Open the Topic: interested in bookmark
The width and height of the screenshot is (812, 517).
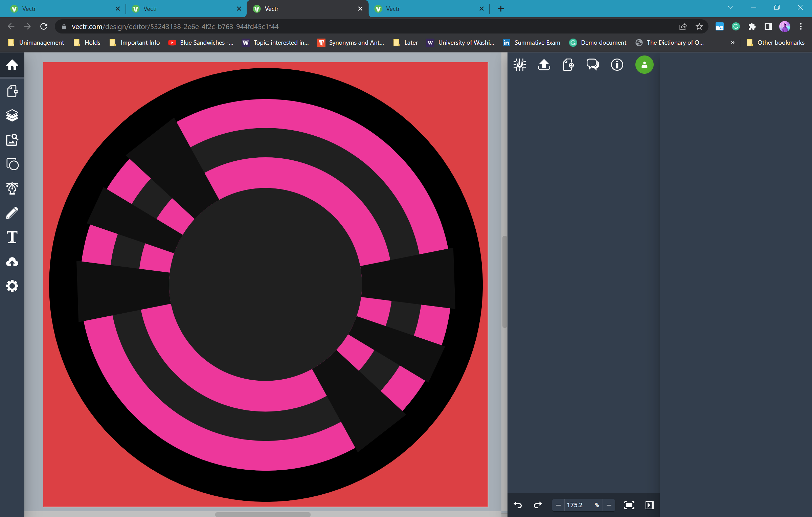(276, 43)
